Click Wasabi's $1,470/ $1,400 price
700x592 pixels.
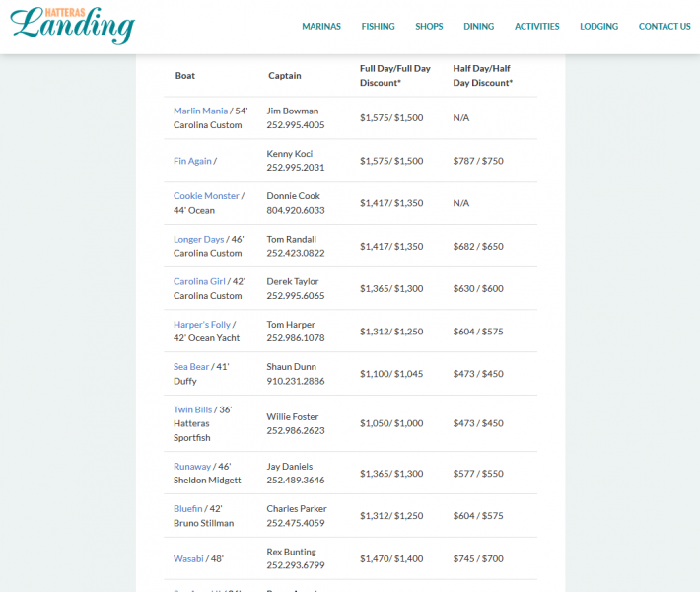click(x=391, y=558)
